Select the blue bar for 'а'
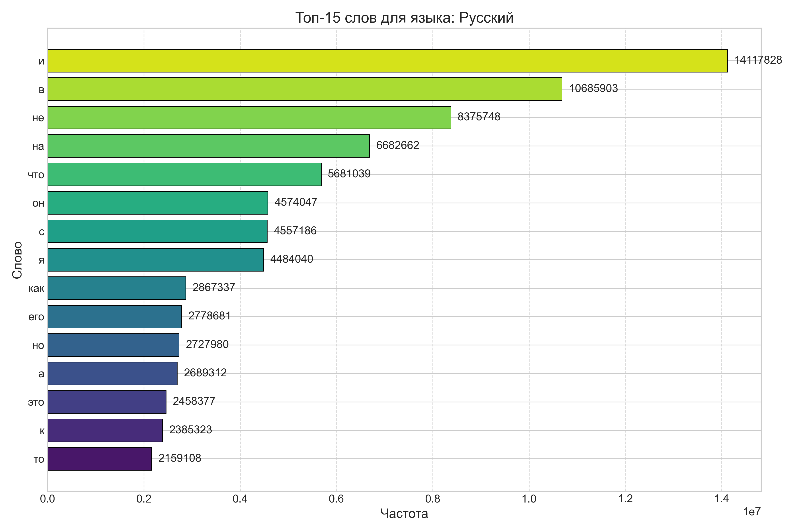798x532 pixels. 112,374
